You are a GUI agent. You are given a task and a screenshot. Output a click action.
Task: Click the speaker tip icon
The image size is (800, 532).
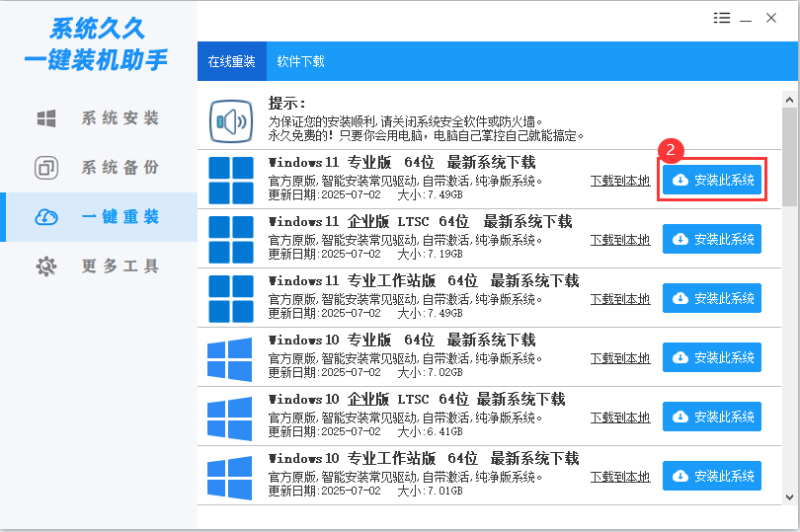pyautogui.click(x=230, y=121)
